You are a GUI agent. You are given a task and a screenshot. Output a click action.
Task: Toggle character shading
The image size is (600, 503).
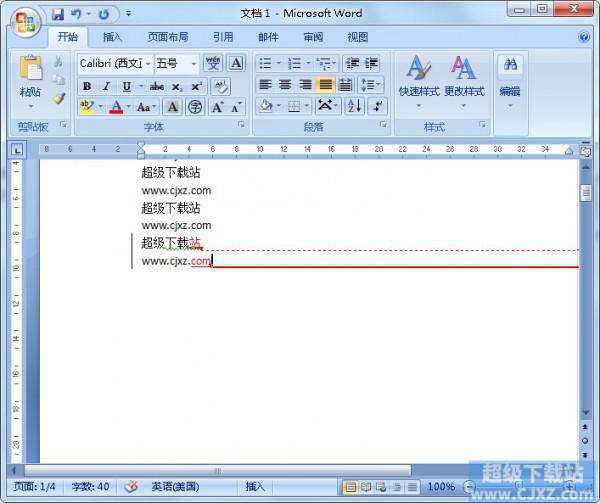(173, 107)
